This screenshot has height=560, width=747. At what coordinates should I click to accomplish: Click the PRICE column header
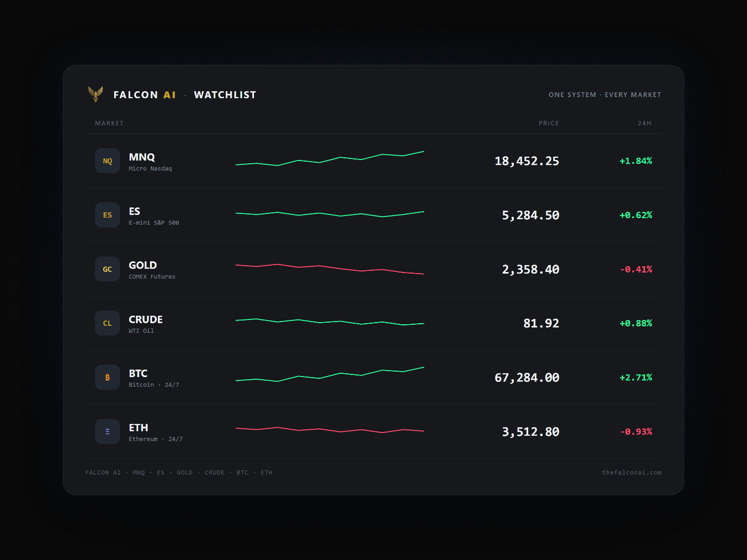pos(549,123)
